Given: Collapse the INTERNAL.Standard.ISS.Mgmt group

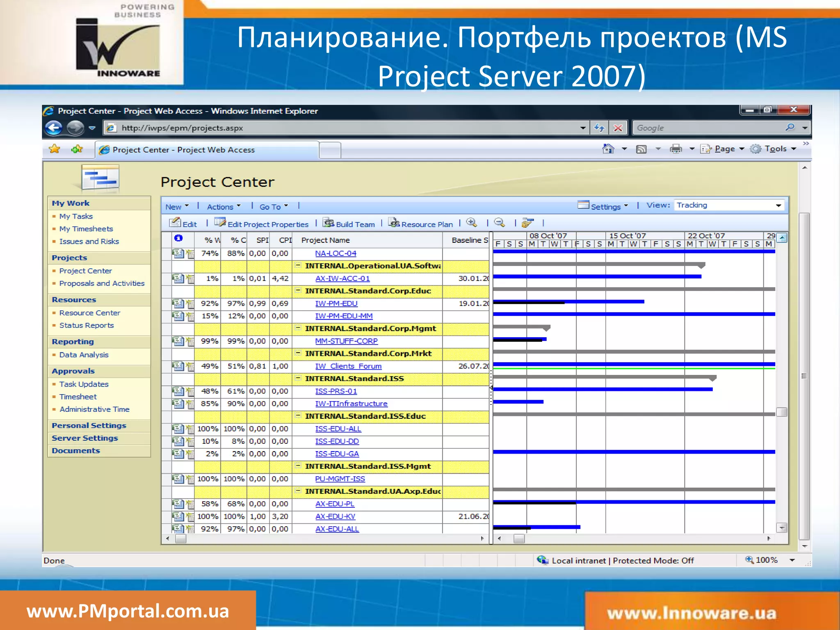Looking at the screenshot, I should (x=298, y=466).
